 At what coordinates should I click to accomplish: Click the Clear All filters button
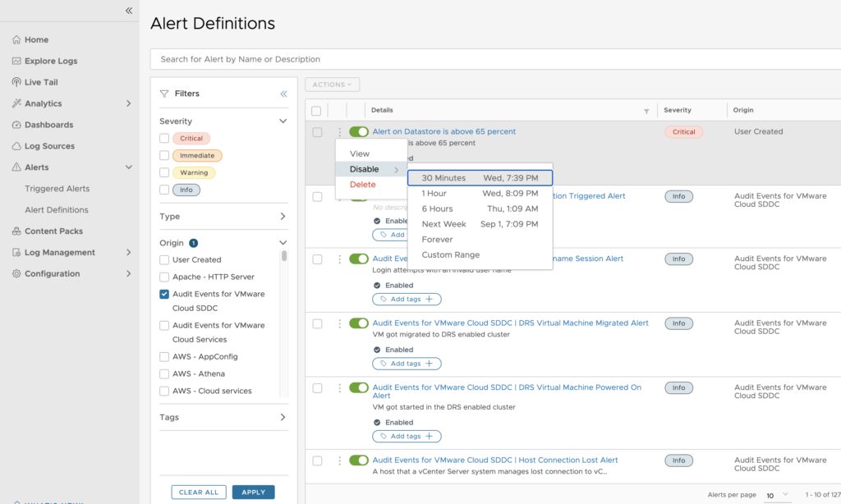(x=199, y=493)
